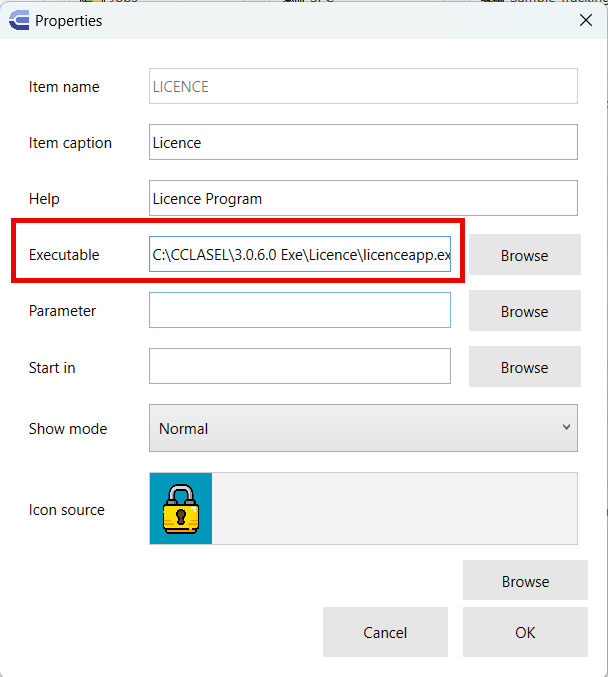The height and width of the screenshot is (677, 608).
Task: Click the Show mode label
Action: [68, 429]
